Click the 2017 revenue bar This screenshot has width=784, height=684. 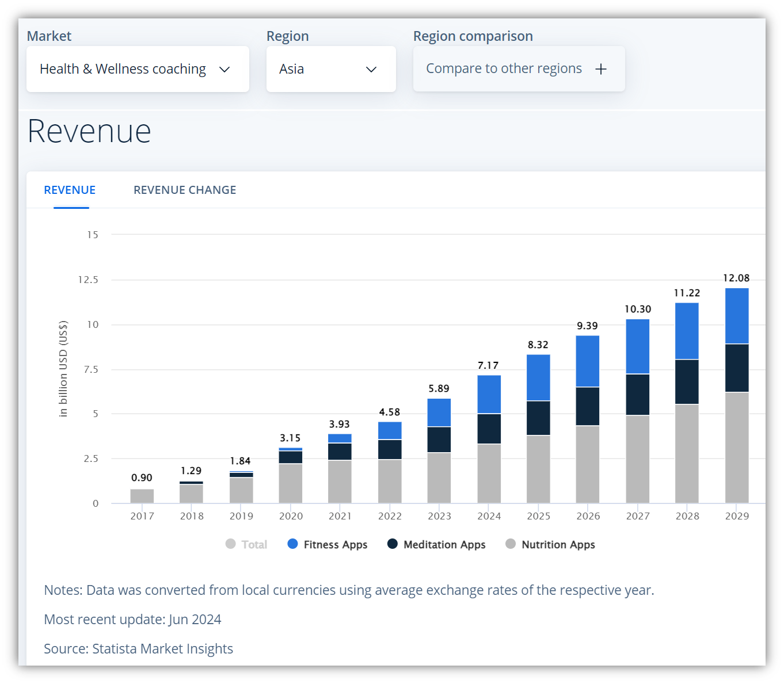(142, 496)
